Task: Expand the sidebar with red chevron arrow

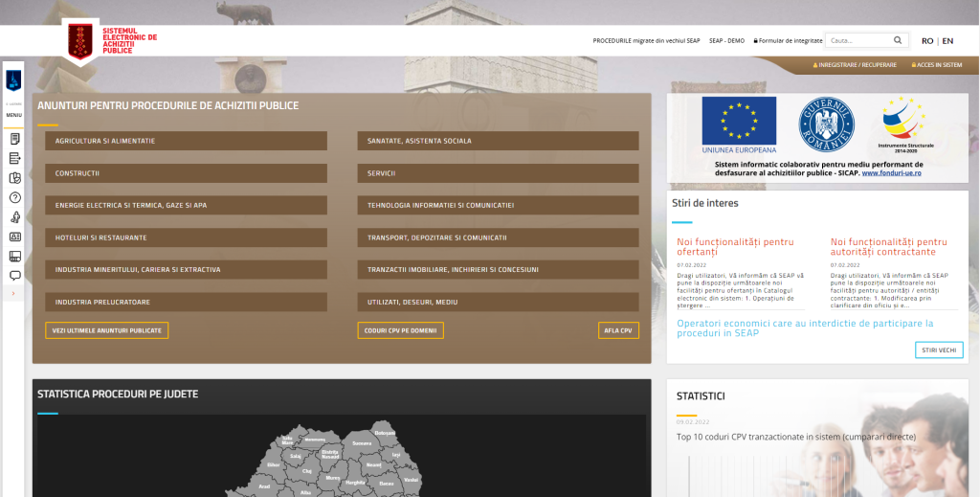Action: 13,294
